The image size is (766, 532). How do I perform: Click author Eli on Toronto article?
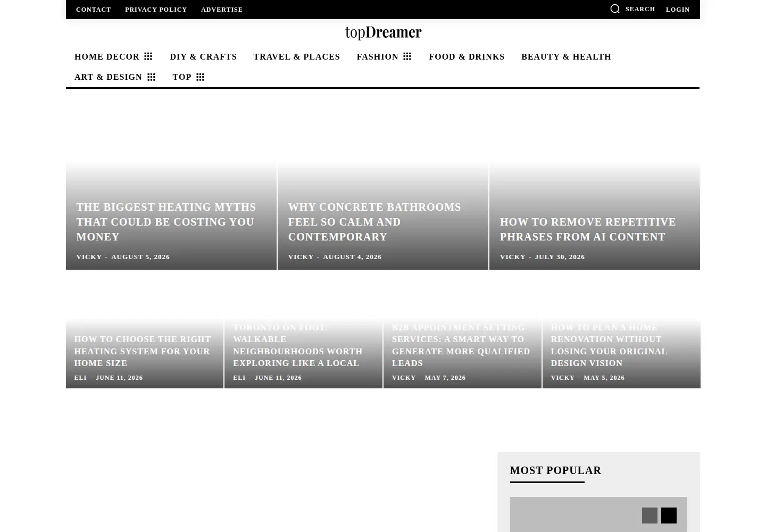[239, 378]
